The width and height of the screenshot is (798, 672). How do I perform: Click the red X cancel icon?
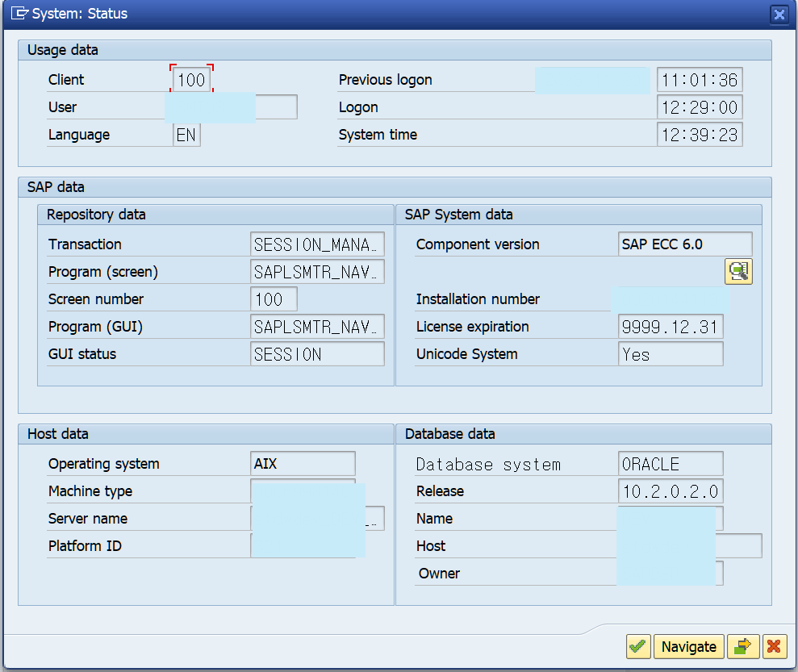(774, 646)
